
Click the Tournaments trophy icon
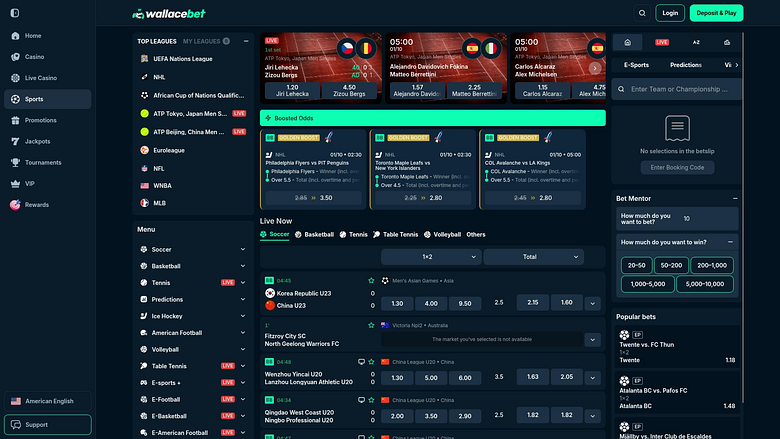(x=15, y=163)
